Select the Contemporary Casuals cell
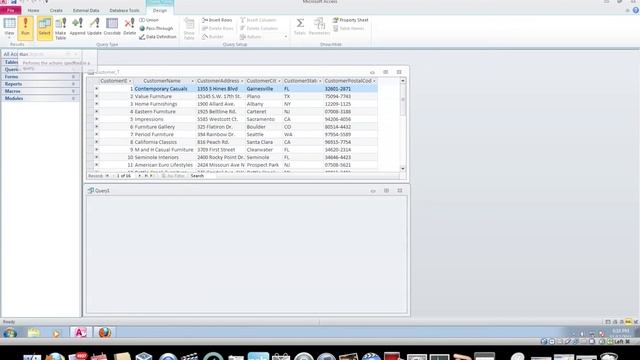This screenshot has width=640, height=360. [164, 89]
